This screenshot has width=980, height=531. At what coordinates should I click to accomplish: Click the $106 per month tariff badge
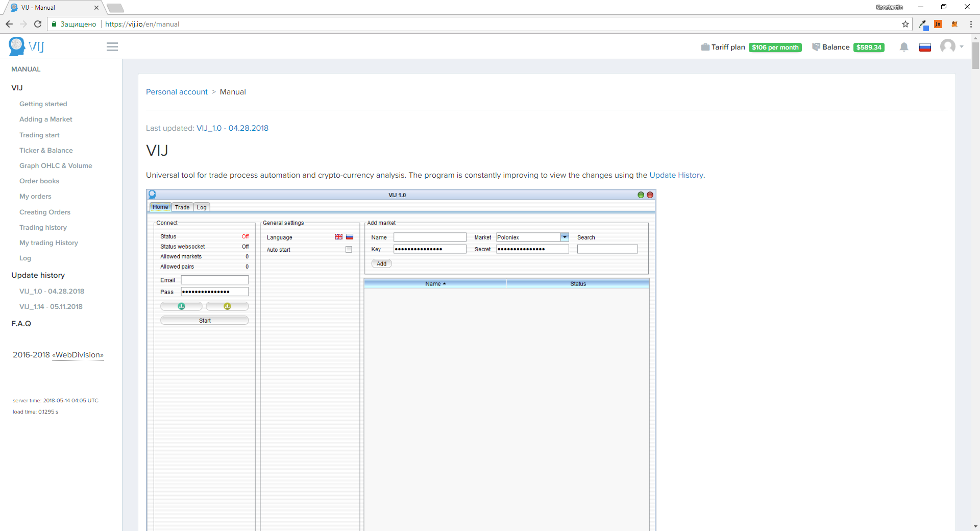click(x=775, y=47)
